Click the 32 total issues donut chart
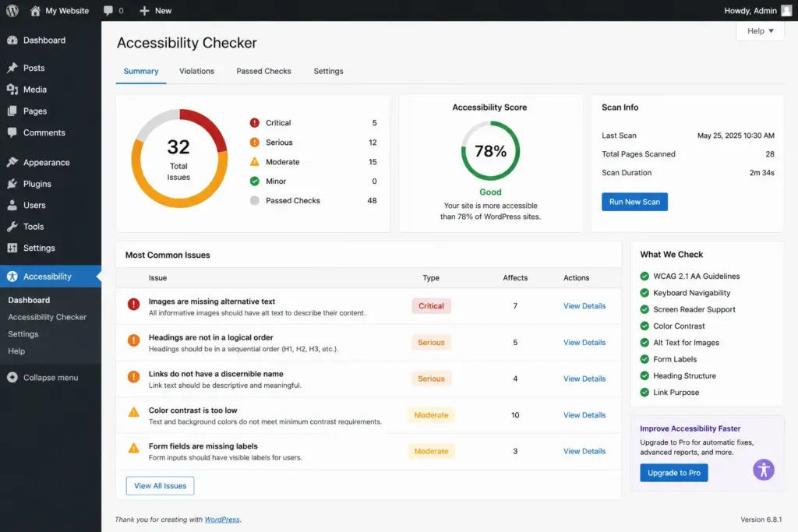The width and height of the screenshot is (798, 532). pos(179,158)
